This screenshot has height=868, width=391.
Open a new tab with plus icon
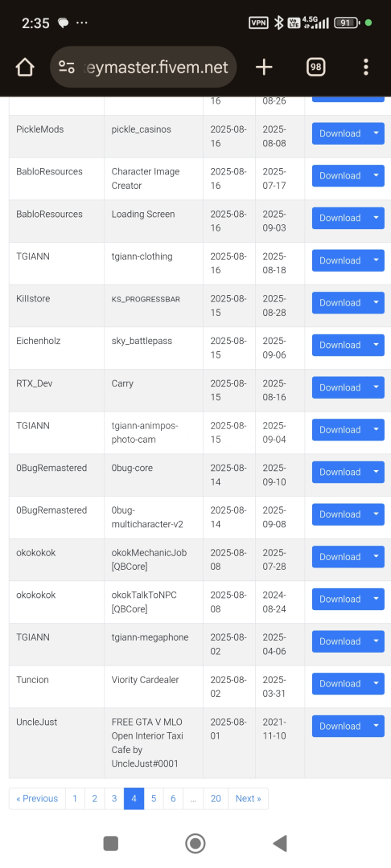point(264,68)
